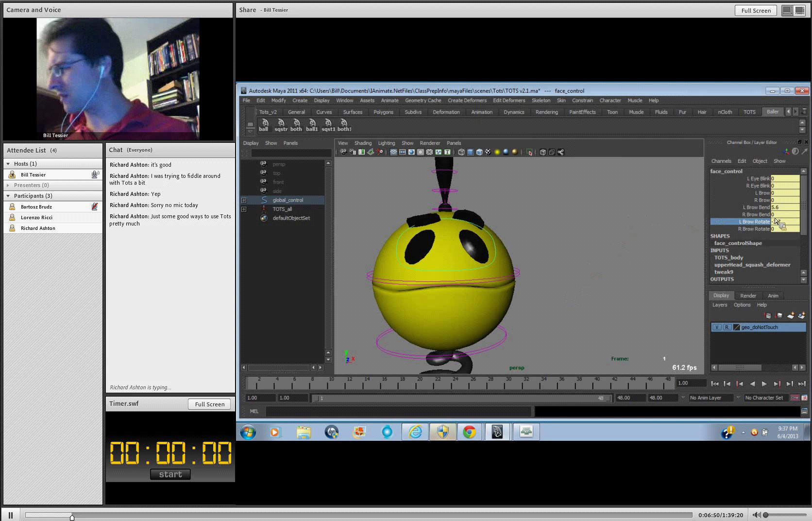Image resolution: width=812 pixels, height=521 pixels.
Task: Click the select camera icon in viewport toolbar
Action: click(x=343, y=152)
